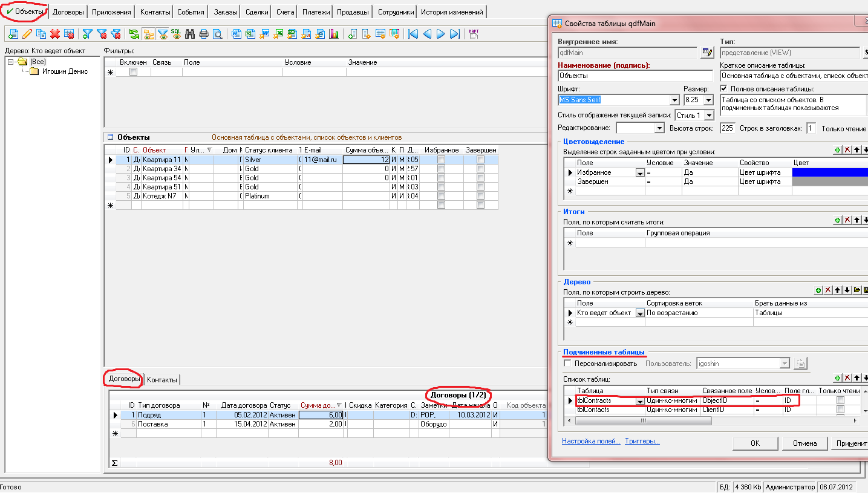Add row in Цветовыделение with green plus
Screen dimensions: 868x493
pyautogui.click(x=838, y=149)
